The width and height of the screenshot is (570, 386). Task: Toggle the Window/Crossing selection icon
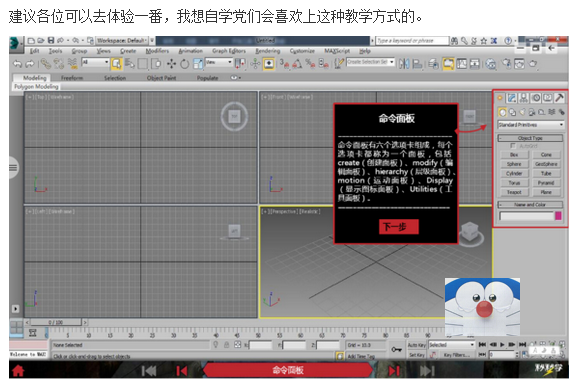click(156, 64)
